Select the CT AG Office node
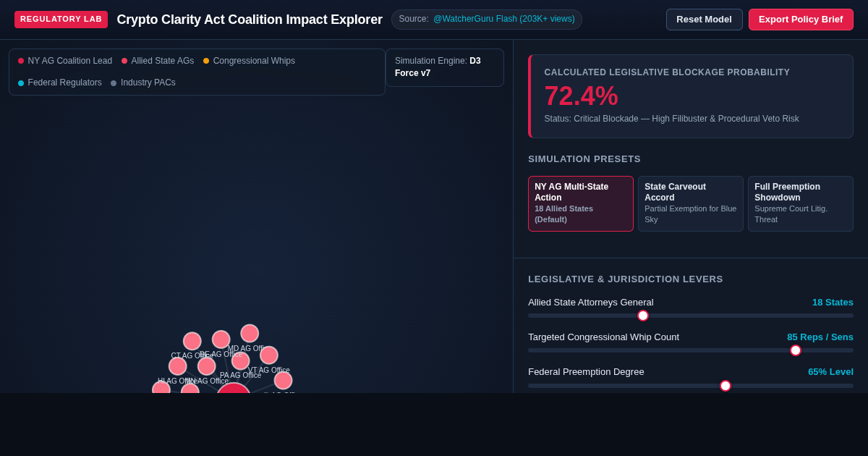This screenshot has width=868, height=456. pos(192,341)
